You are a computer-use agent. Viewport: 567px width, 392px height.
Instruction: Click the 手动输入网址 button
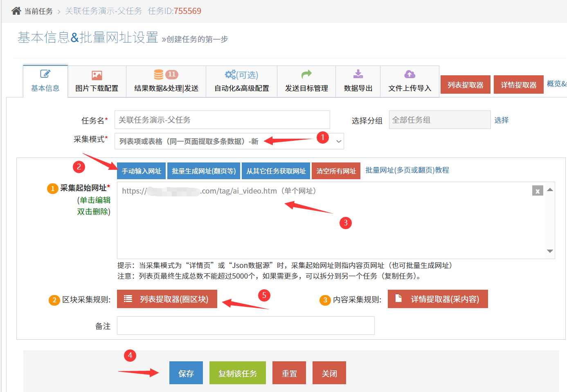pos(142,171)
